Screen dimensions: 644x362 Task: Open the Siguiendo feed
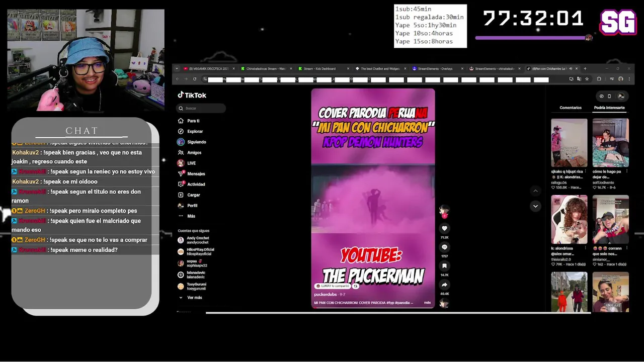192,142
